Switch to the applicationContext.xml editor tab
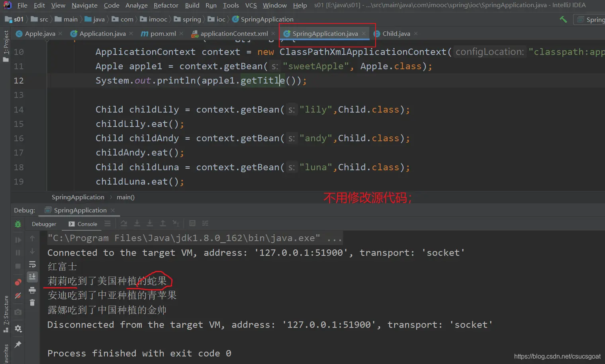The image size is (605, 364). coord(234,34)
